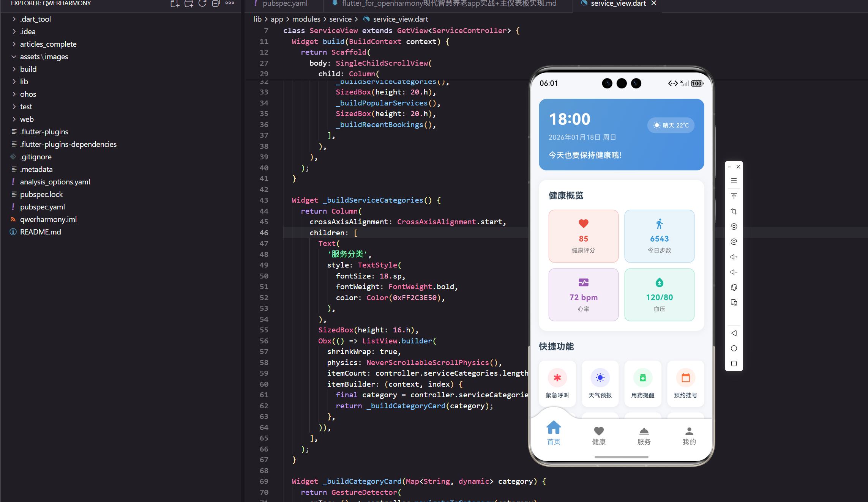Click the New Folder icon in Explorer header
Viewport: 868px width, 502px height.
click(x=188, y=3)
